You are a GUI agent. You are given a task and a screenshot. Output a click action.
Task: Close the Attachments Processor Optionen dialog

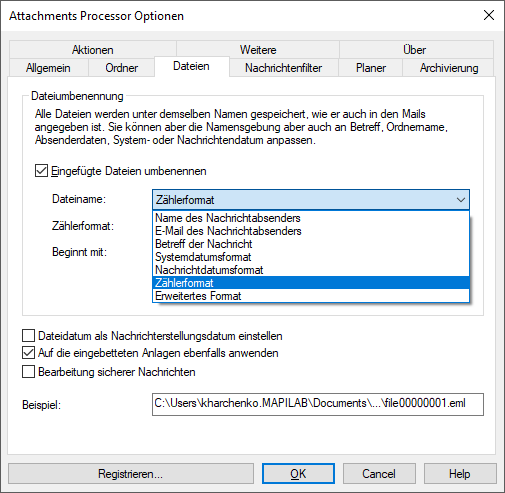(489, 15)
